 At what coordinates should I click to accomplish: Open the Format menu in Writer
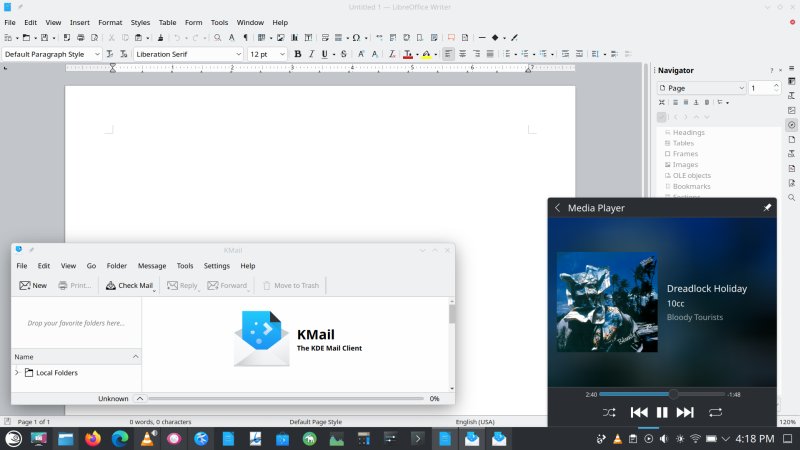[109, 22]
